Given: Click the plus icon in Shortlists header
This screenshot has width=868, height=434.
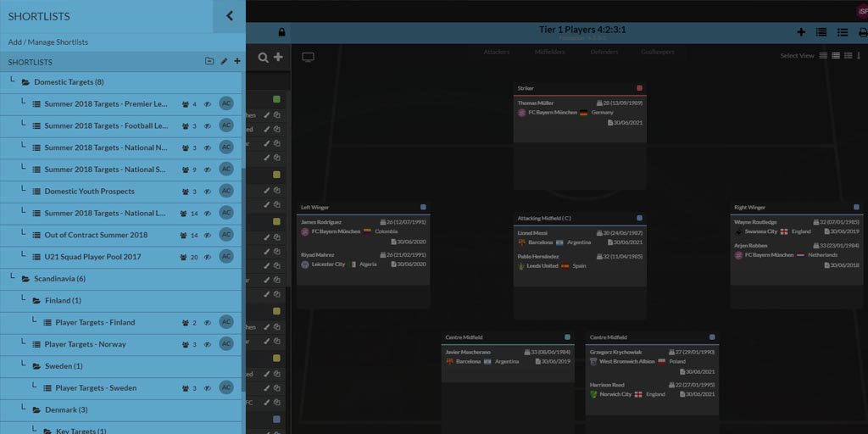Looking at the screenshot, I should (x=237, y=61).
